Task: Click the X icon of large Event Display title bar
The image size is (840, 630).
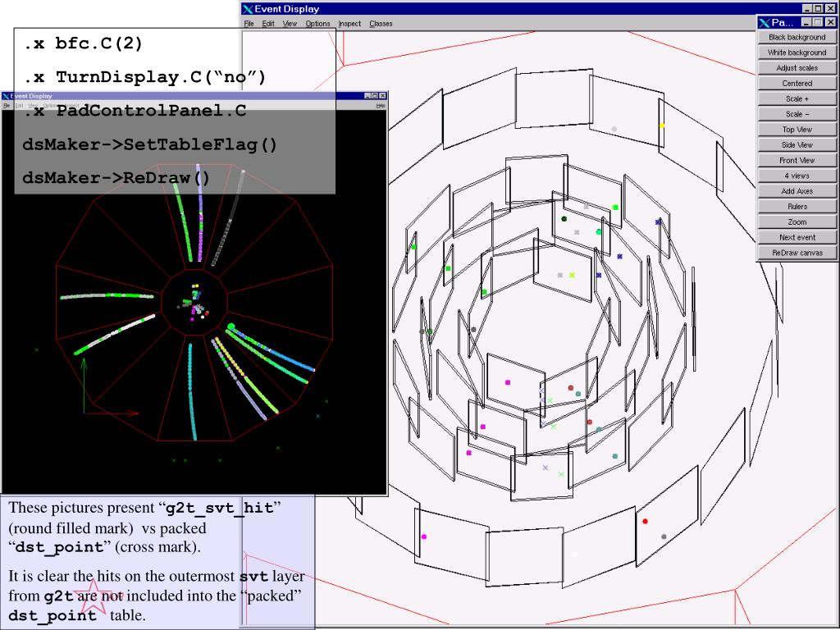Action: coord(248,9)
